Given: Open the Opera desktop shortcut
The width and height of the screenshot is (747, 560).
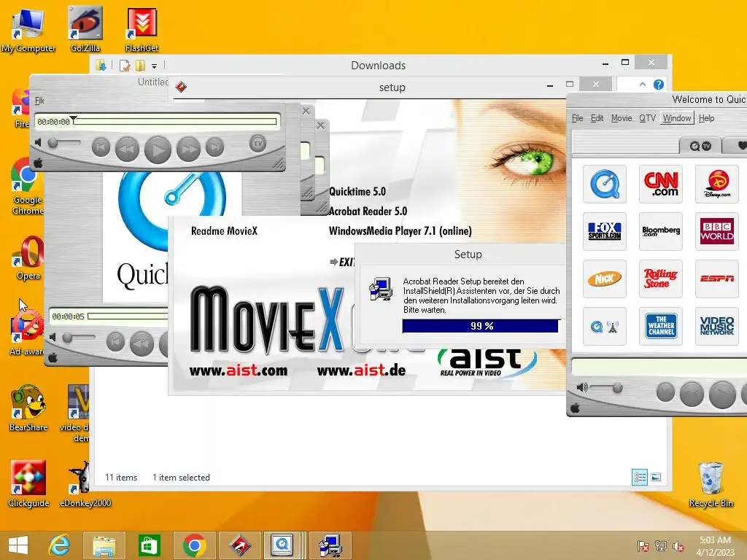Looking at the screenshot, I should click(28, 257).
